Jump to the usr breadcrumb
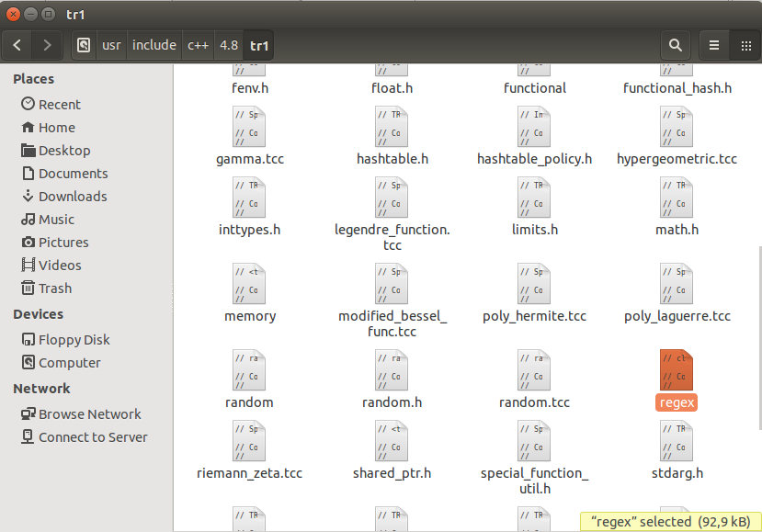The height and width of the screenshot is (532, 762). pyautogui.click(x=110, y=44)
